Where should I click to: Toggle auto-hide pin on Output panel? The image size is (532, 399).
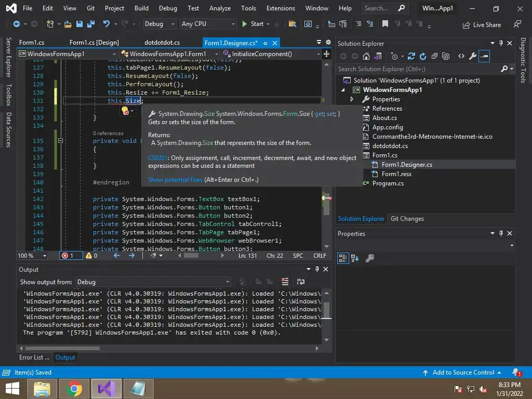317,269
